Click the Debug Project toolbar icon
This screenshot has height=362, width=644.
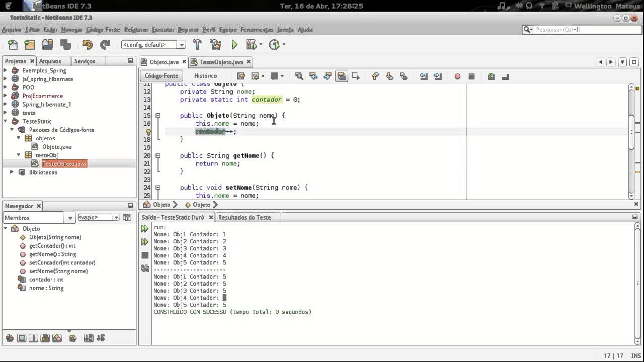point(252,45)
